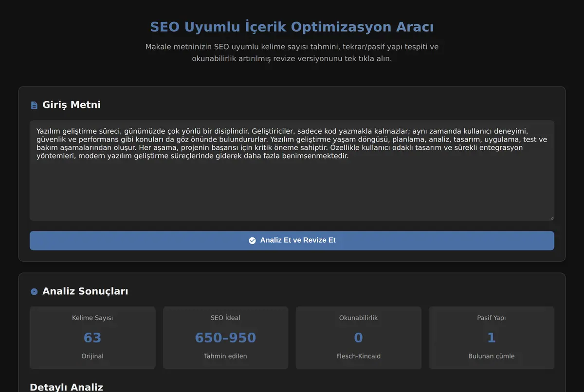The image size is (584, 392).
Task: Click the Kelime Sayısı label
Action: [x=92, y=318]
